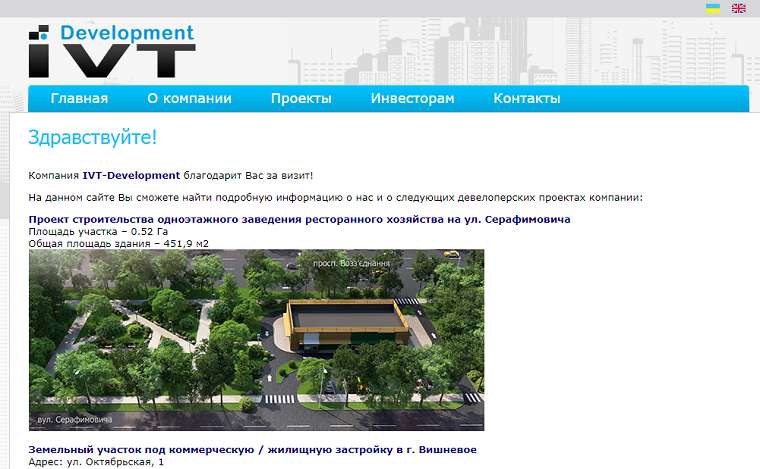
Task: Open the Главная menu item
Action: 79,99
